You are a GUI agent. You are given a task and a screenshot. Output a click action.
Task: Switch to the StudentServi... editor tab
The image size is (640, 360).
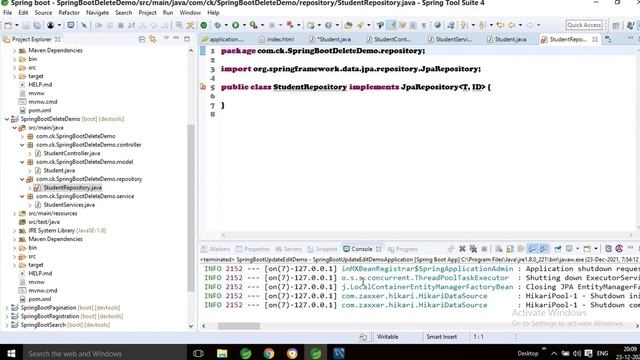pyautogui.click(x=449, y=40)
